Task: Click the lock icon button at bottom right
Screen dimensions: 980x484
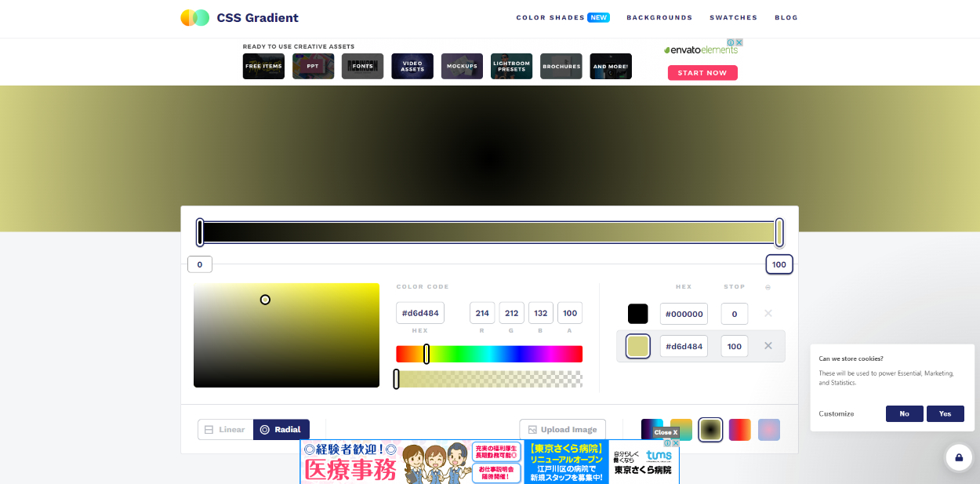Action: coord(958,458)
